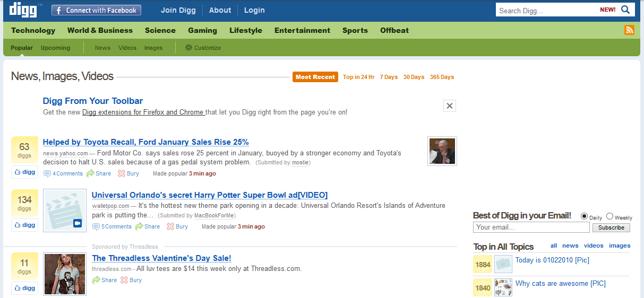Digg the Harry Potter Super Bowl story

coord(25,225)
